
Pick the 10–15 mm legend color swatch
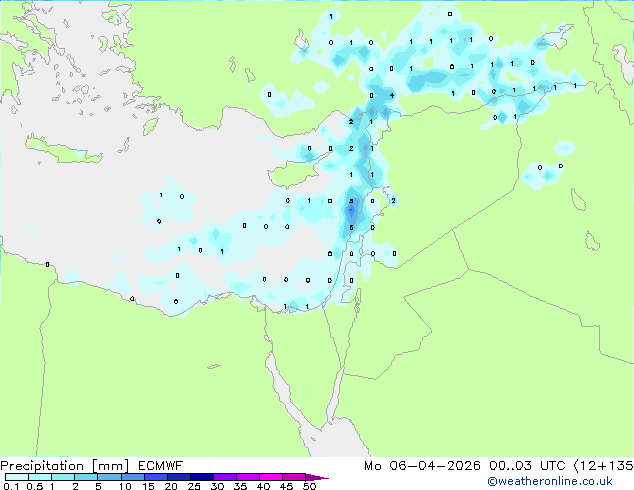pyautogui.click(x=132, y=477)
